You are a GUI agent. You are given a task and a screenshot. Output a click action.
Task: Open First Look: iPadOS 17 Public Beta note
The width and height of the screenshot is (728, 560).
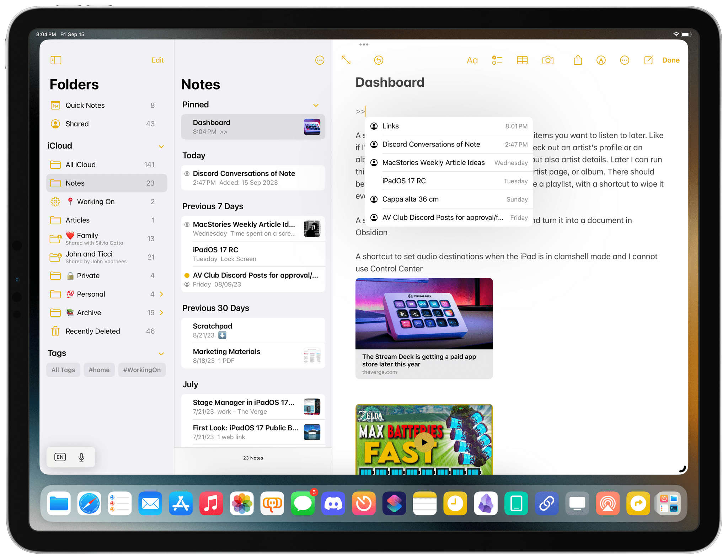click(253, 432)
